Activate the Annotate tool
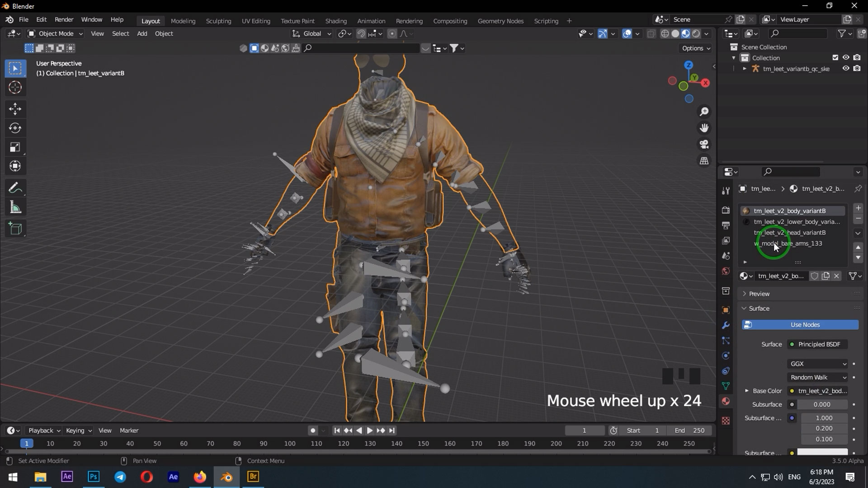868x488 pixels. tap(15, 188)
